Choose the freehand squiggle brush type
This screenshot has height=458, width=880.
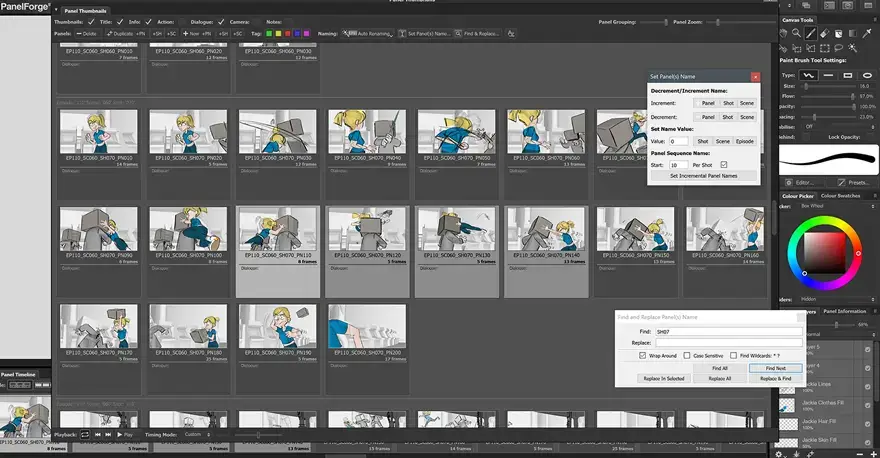tap(808, 75)
